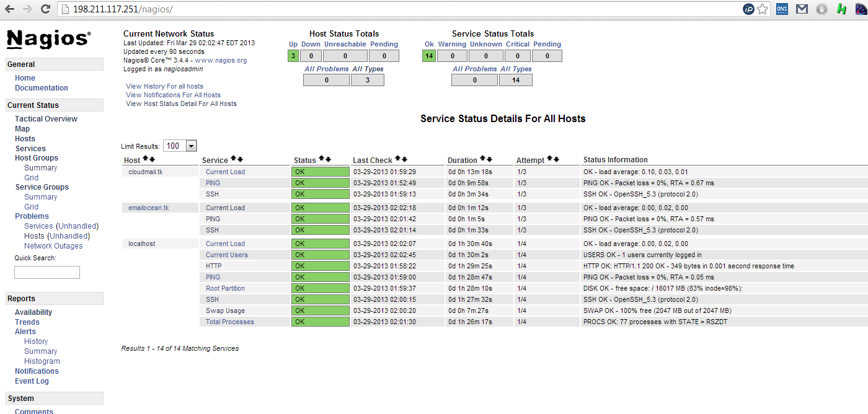Sort Duration column ascending with up arrow
The width and height of the screenshot is (868, 414).
click(482, 159)
